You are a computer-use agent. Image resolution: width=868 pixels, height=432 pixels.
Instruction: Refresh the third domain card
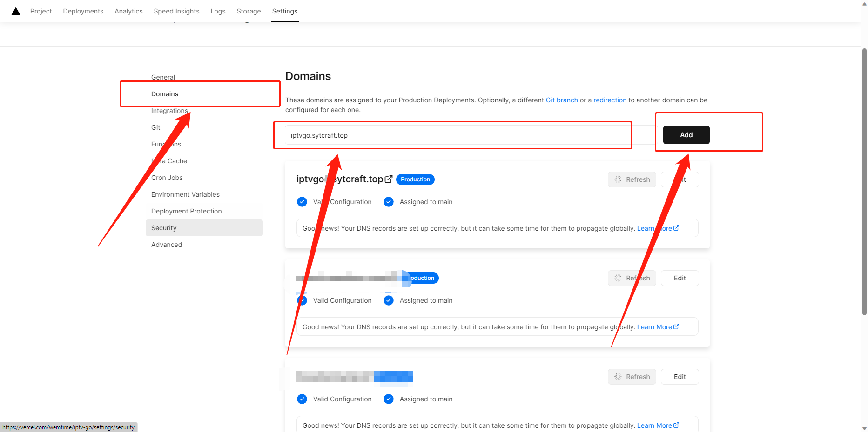tap(632, 377)
